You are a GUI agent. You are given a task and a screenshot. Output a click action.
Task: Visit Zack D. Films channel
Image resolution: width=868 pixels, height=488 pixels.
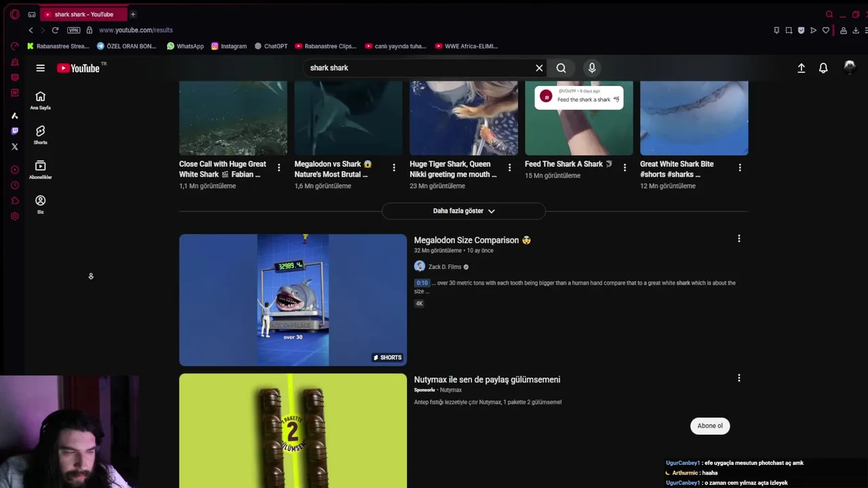(444, 267)
